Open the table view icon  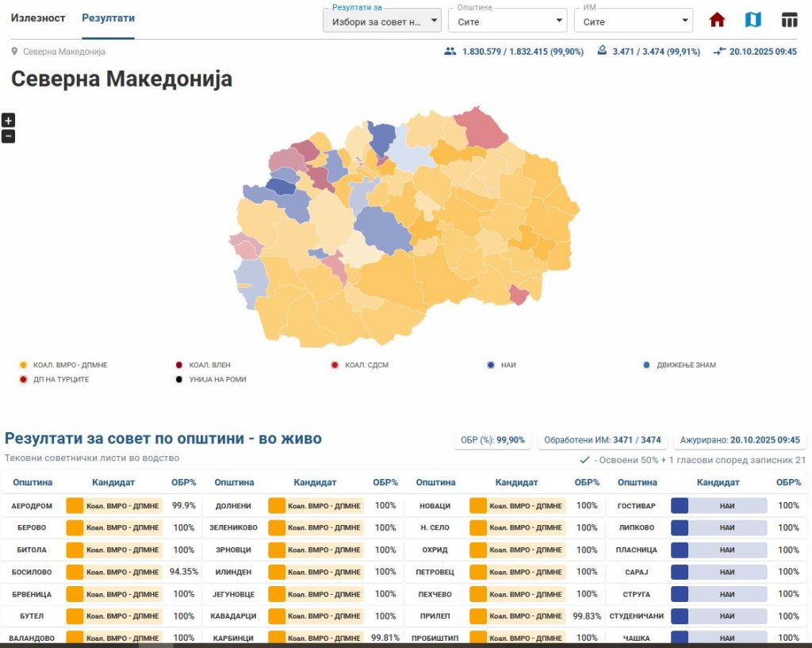[x=789, y=20]
